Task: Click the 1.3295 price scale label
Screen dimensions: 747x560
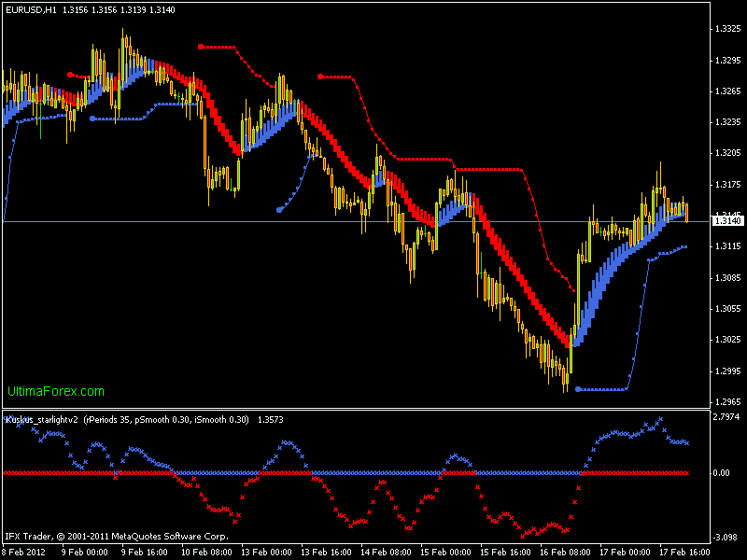Action: (x=728, y=61)
